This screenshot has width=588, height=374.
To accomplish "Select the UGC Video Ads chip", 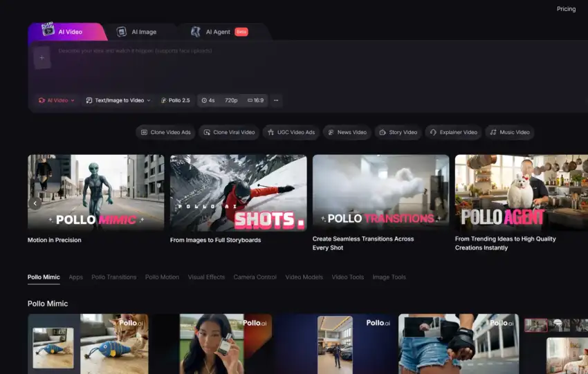I will pos(291,132).
